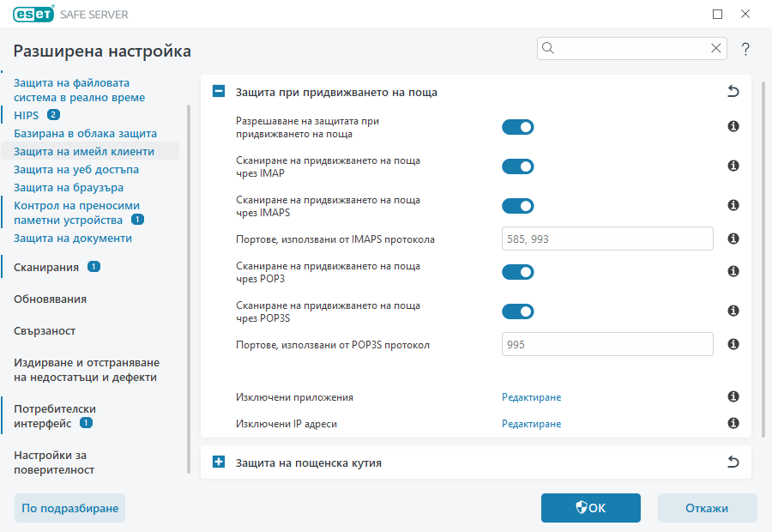
Task: Show info for Изключени IP адреси
Action: click(733, 424)
